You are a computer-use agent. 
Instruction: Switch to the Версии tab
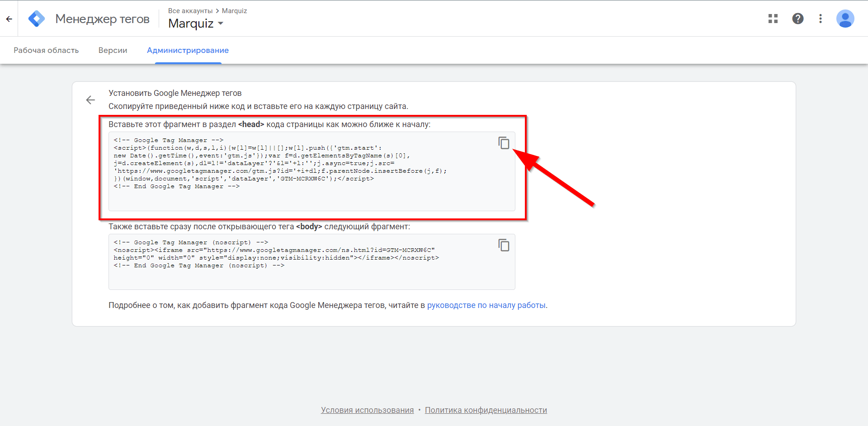click(113, 50)
